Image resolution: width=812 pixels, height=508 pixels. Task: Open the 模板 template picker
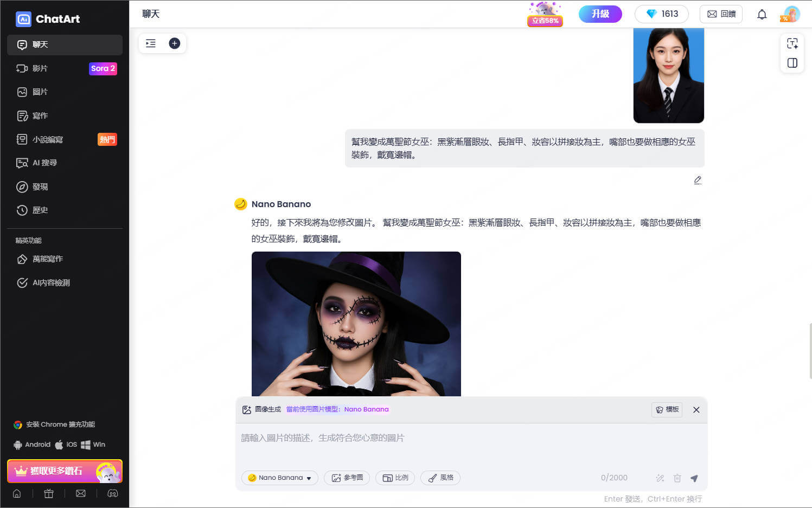pos(667,410)
